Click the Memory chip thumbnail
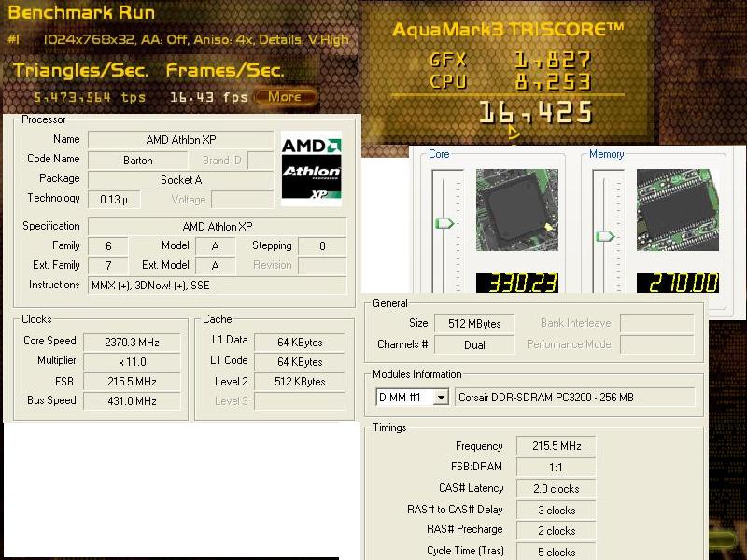Image resolution: width=747 pixels, height=560 pixels. 678,210
